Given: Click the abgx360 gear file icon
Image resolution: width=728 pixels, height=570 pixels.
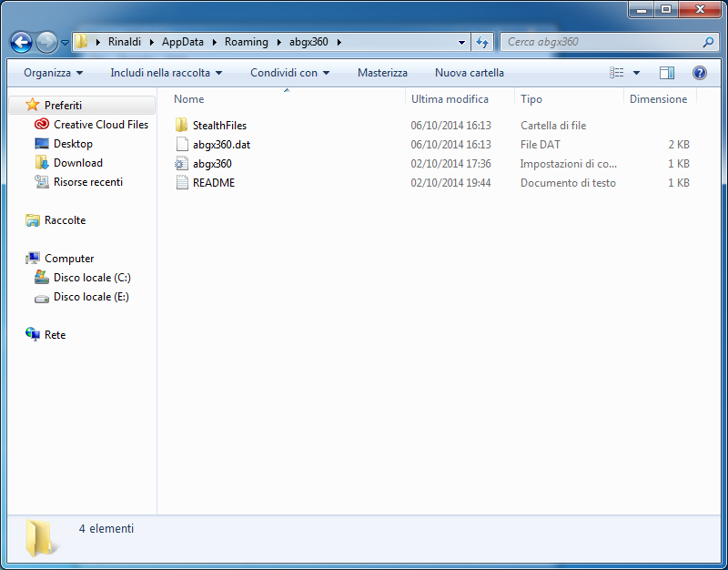Looking at the screenshot, I should [x=181, y=164].
